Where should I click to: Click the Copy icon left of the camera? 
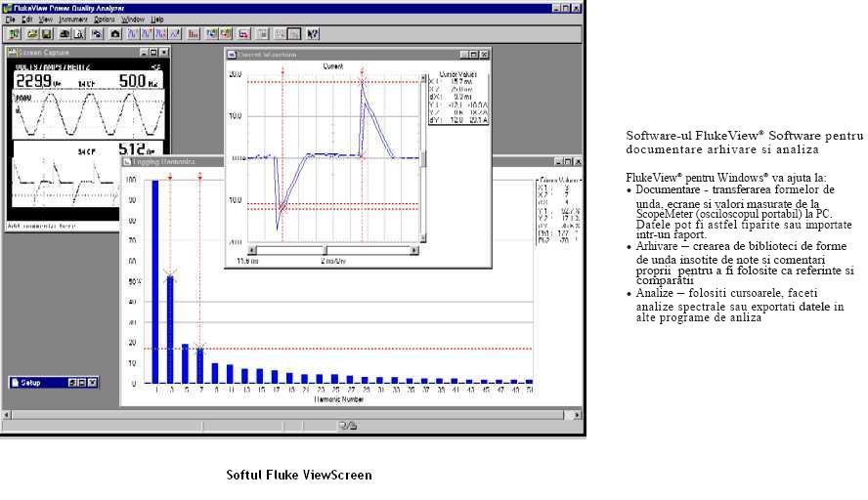click(97, 34)
